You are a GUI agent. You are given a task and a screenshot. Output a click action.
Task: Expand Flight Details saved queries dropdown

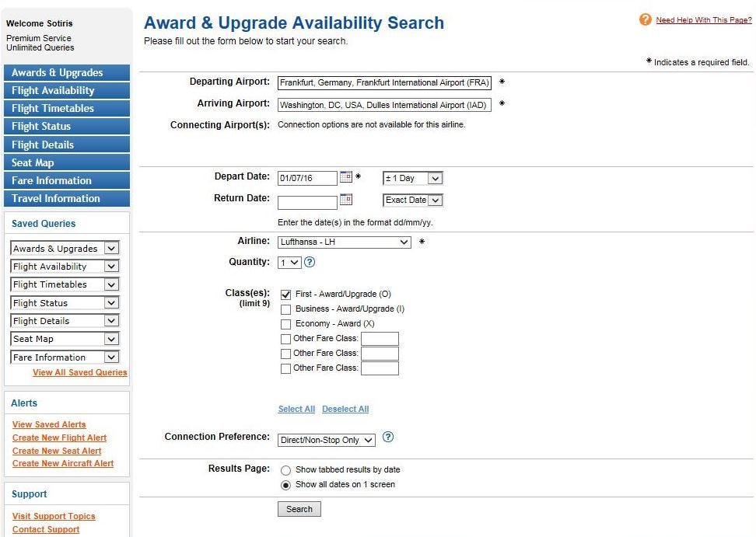click(65, 321)
